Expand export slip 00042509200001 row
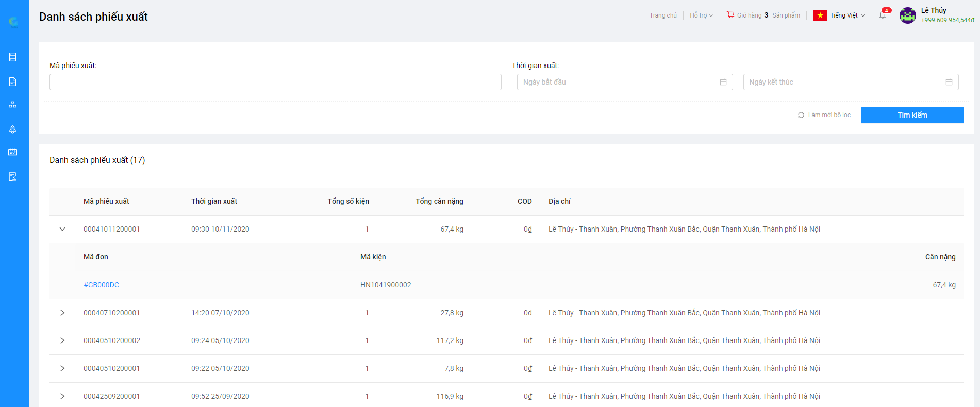The width and height of the screenshot is (980, 407). pos(62,396)
